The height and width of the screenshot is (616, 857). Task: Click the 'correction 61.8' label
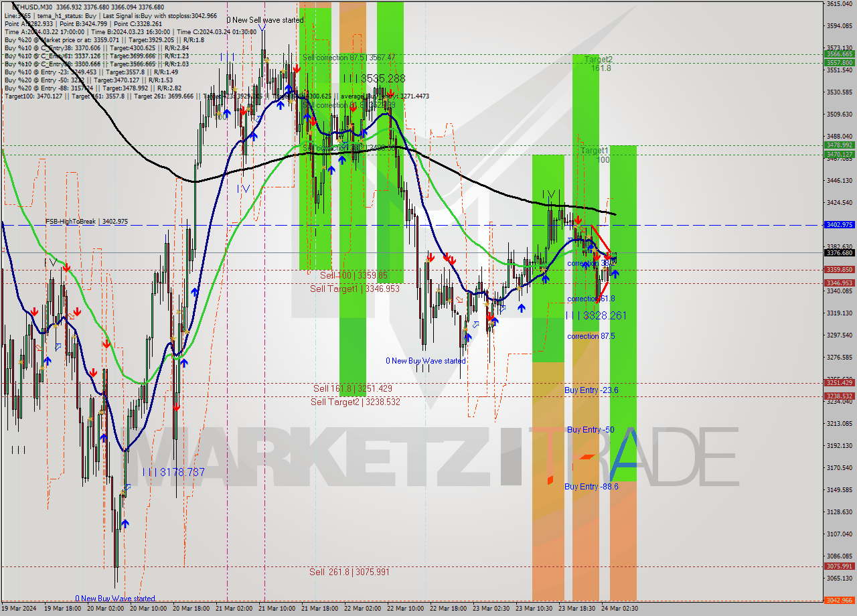click(x=591, y=299)
